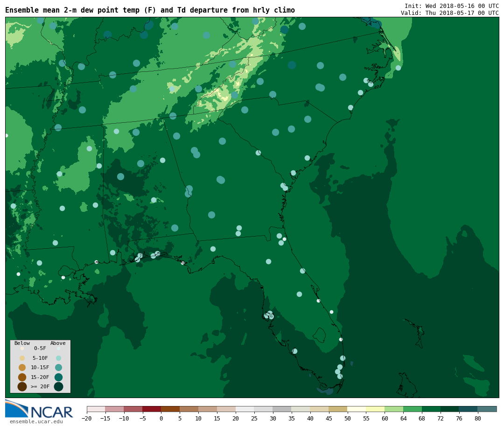
Task: Click the colorbar swatch right of 80
Action: click(x=487, y=409)
